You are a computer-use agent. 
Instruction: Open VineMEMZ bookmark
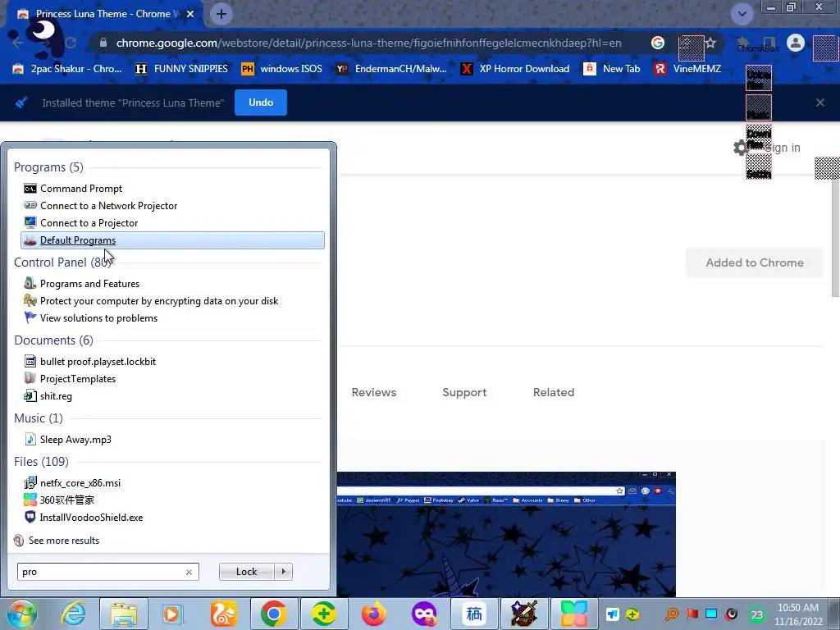688,69
